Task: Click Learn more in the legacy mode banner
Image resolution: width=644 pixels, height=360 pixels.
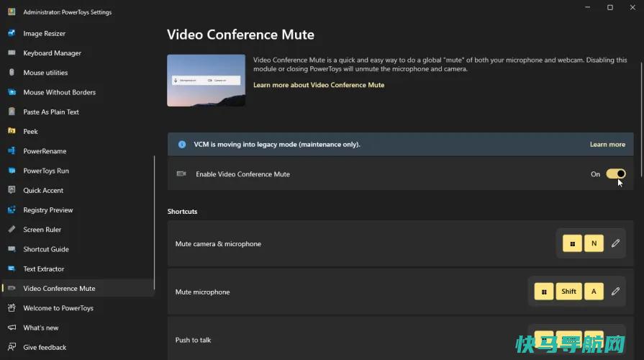Action: click(607, 144)
